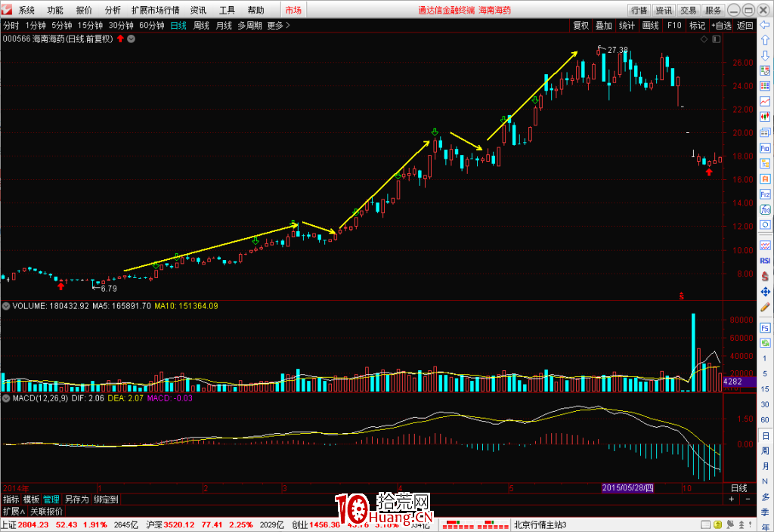Click the F10 sidebar icon
This screenshot has width=774, height=532.
765,148
